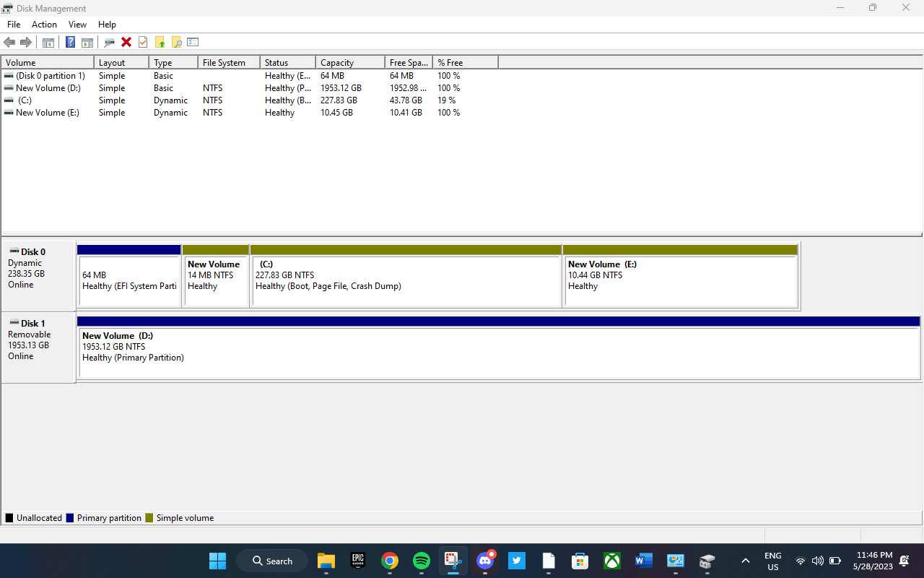Click the red X delete volume icon
Image resolution: width=924 pixels, height=578 pixels.
coord(126,41)
